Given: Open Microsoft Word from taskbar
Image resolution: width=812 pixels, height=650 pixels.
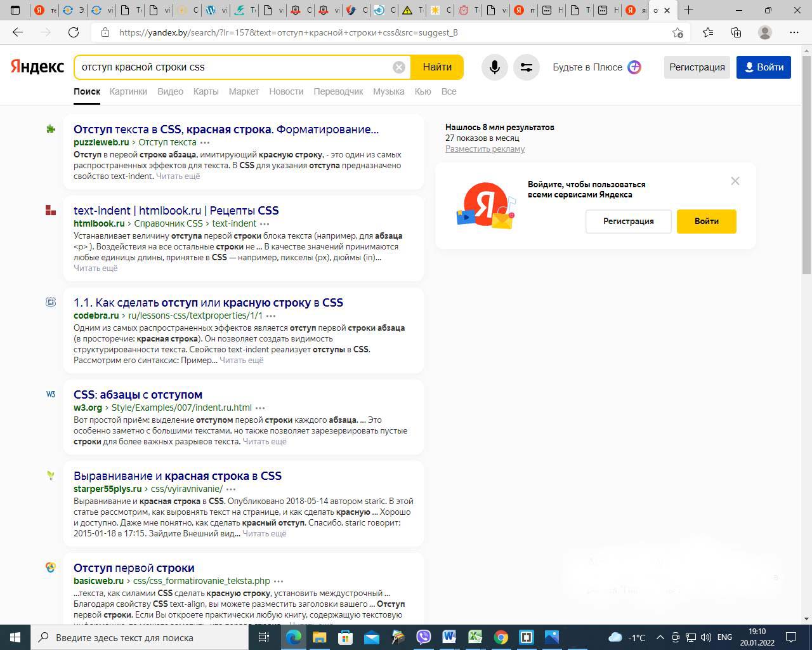Looking at the screenshot, I should pos(449,637).
